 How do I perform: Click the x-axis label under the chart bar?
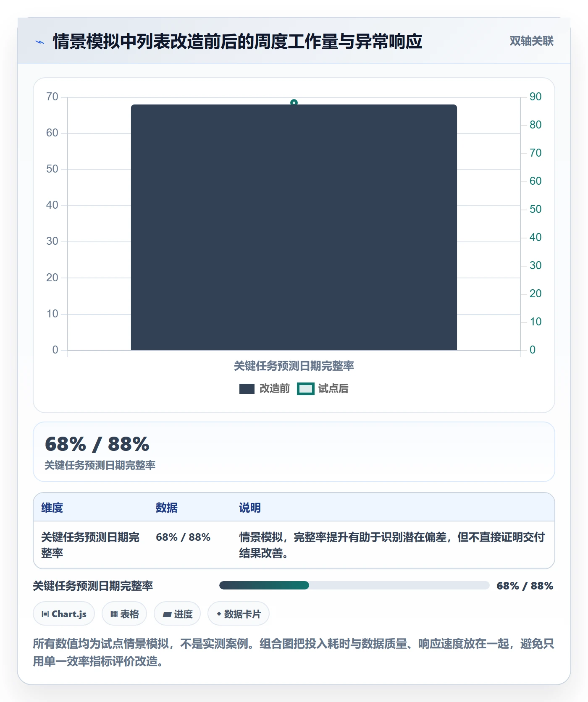point(294,366)
